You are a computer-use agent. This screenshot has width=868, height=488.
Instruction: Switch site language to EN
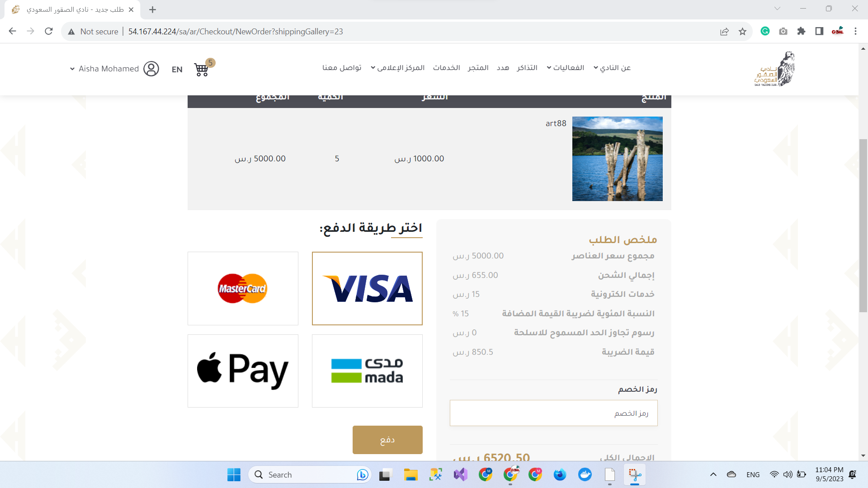tap(177, 70)
